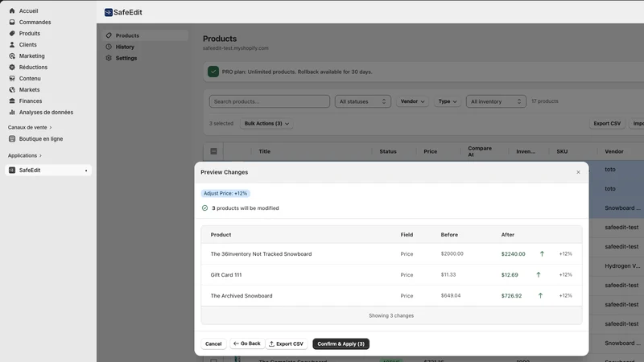This screenshot has height=362, width=644.
Task: Toggle the select-all checkbox in table header
Action: [213, 151]
